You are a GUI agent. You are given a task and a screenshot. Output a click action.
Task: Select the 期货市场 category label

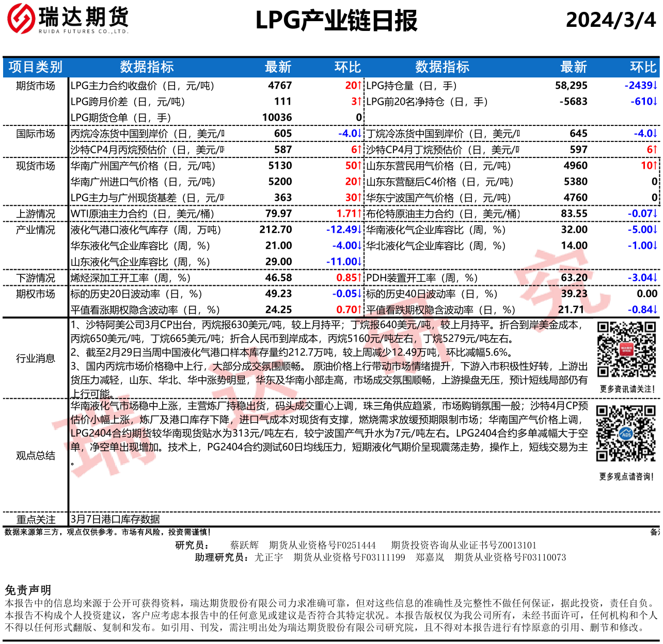35,86
